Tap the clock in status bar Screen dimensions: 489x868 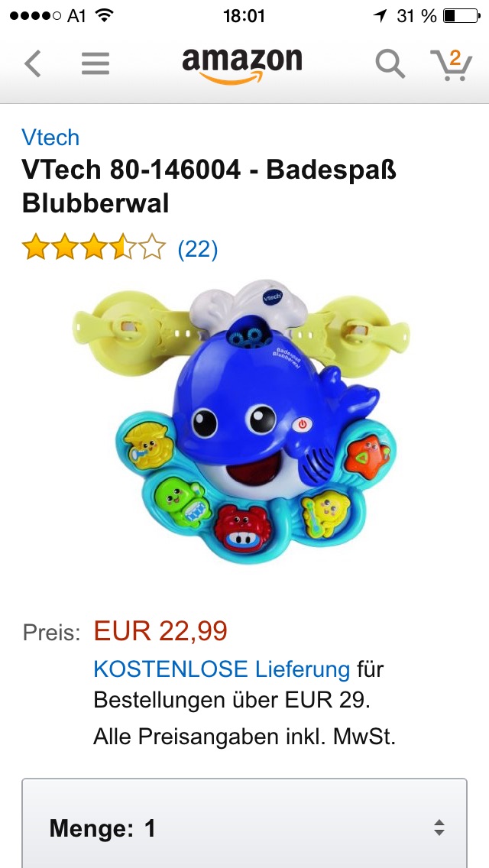click(x=244, y=16)
